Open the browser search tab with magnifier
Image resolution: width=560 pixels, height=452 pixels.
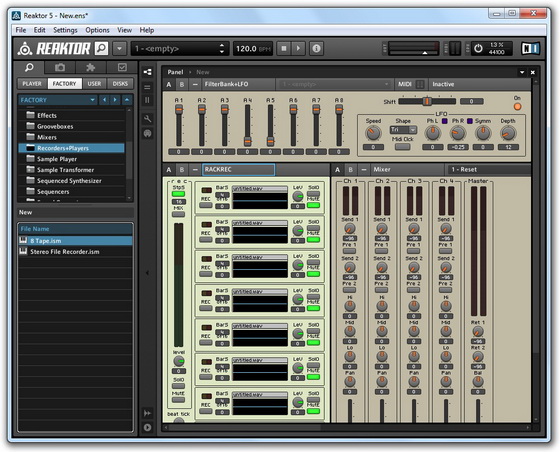[29, 67]
